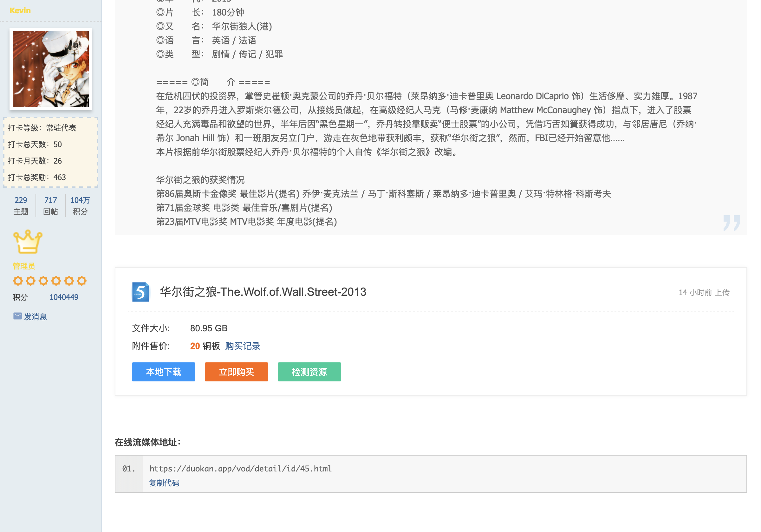Copy code with 复制代码
761x532 pixels.
click(x=164, y=483)
